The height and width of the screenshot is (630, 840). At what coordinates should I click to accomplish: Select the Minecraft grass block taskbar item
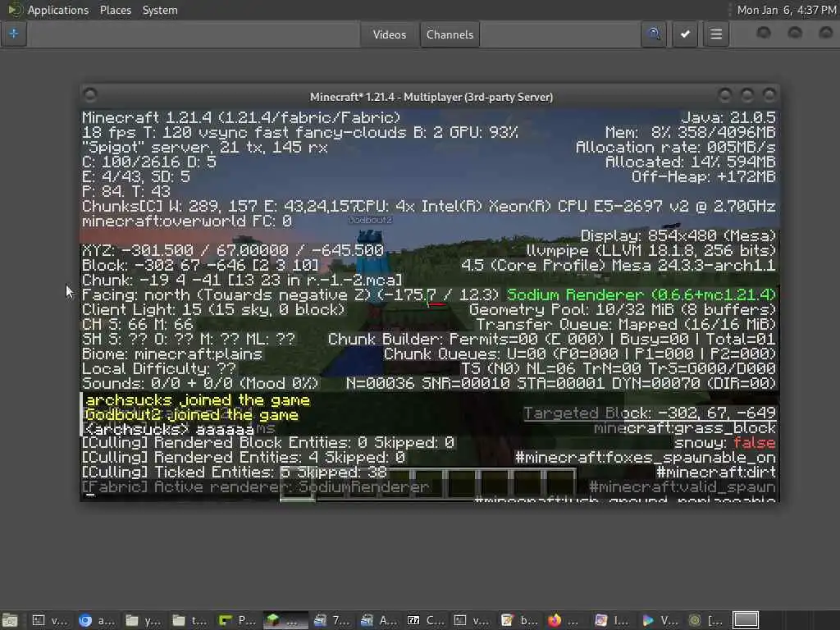coord(285,620)
